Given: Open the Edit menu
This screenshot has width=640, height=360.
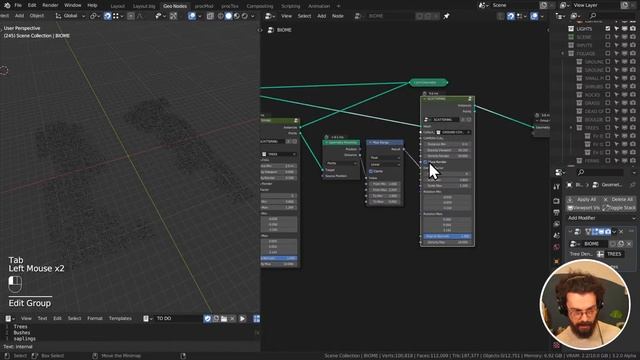Looking at the screenshot, I should 32,5.
